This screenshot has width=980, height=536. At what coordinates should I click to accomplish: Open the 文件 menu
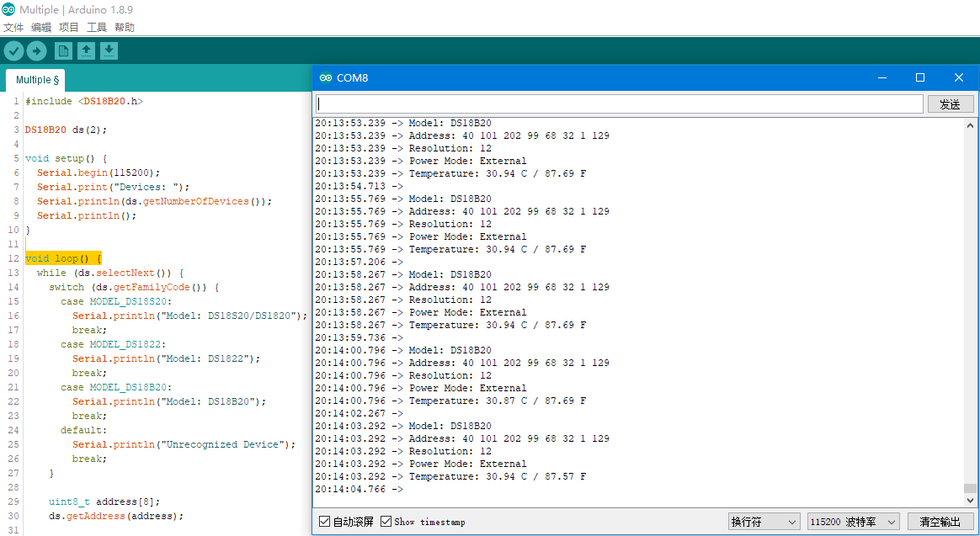point(13,28)
